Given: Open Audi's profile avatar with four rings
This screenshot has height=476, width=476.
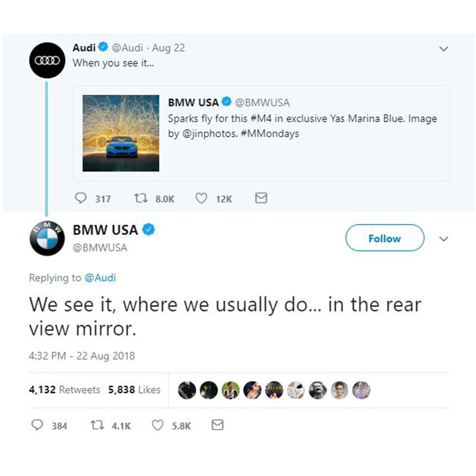Looking at the screenshot, I should pos(47,61).
